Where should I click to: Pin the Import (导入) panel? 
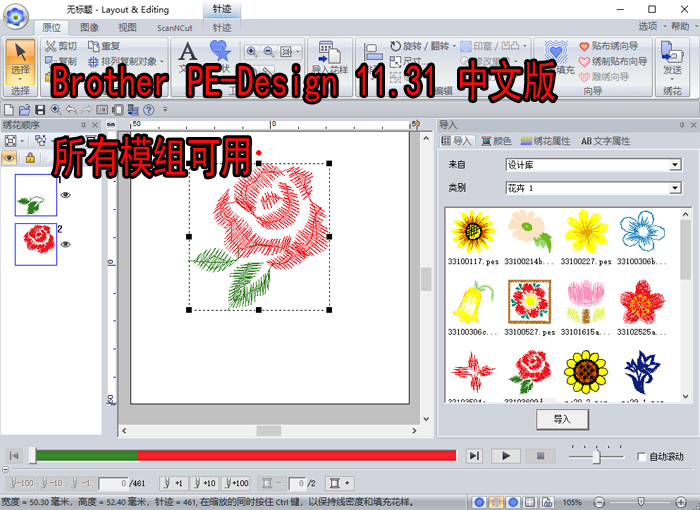[682, 125]
